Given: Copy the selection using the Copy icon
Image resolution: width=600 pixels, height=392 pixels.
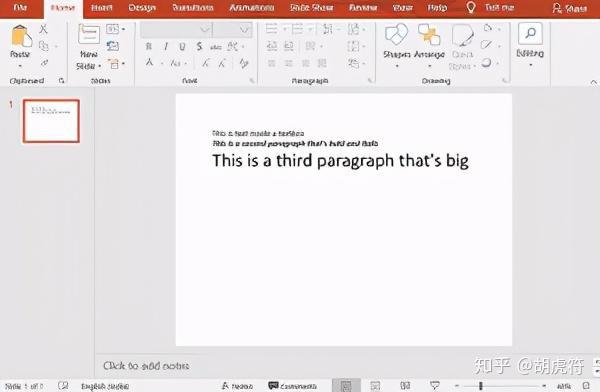Looking at the screenshot, I should (44, 46).
